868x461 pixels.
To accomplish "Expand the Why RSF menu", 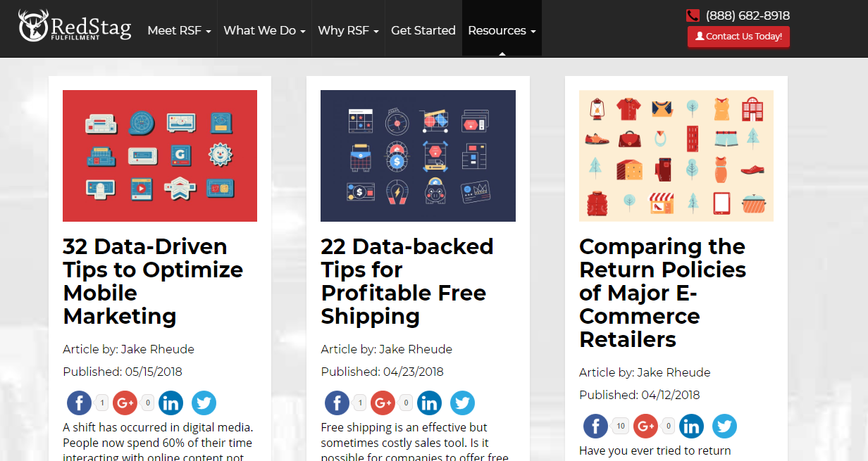I will 348,30.
